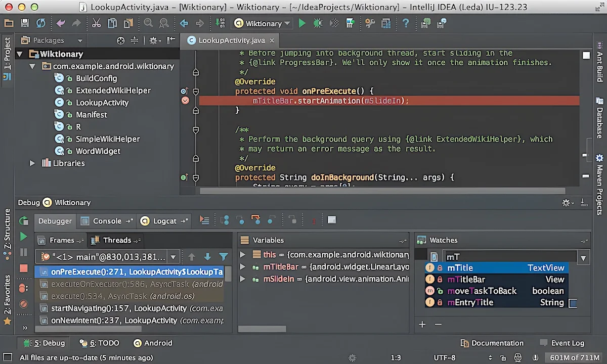Click Show Execution Point icon
The height and width of the screenshot is (364, 607).
(204, 220)
